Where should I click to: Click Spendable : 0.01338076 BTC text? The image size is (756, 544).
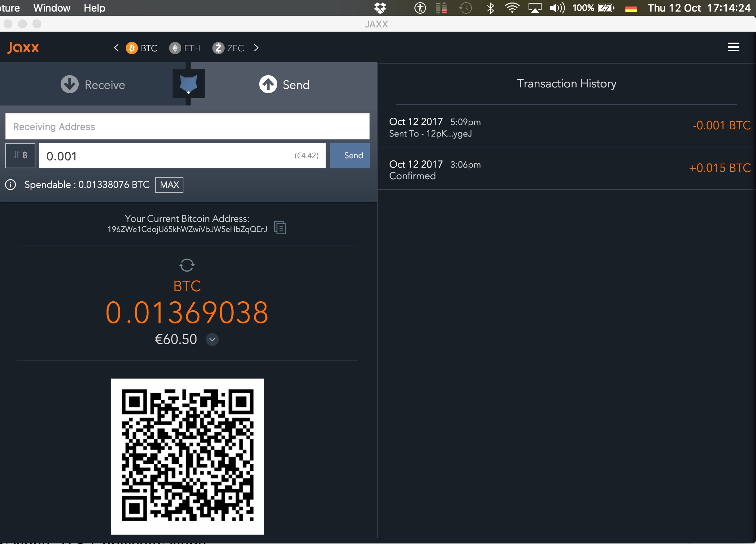[x=87, y=185]
